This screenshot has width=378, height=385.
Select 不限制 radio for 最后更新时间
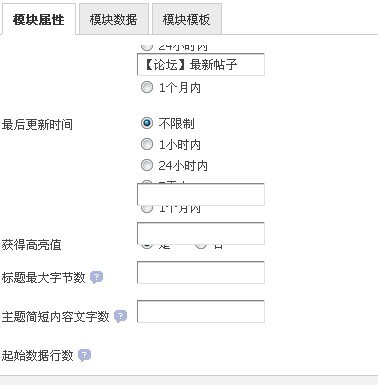(x=147, y=123)
